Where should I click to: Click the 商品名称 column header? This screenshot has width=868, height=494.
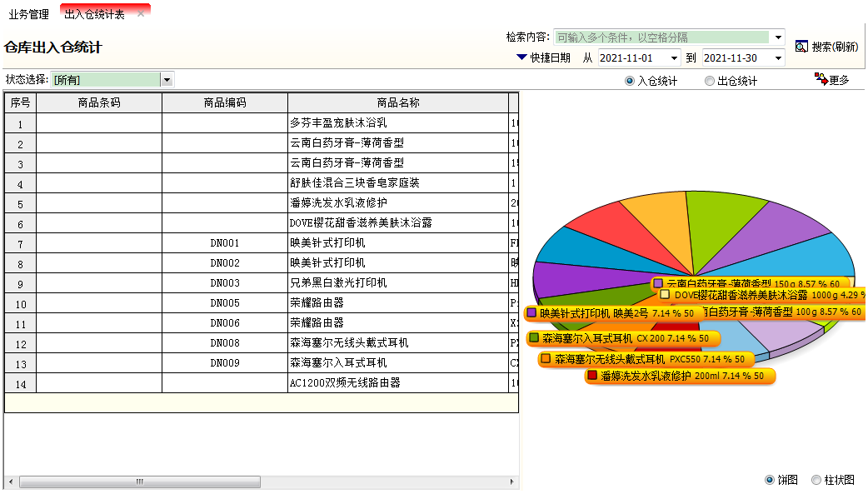tap(398, 102)
